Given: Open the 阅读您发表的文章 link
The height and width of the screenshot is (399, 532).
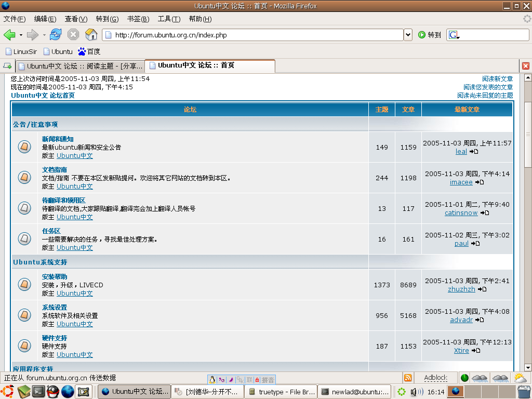Looking at the screenshot, I should point(488,87).
